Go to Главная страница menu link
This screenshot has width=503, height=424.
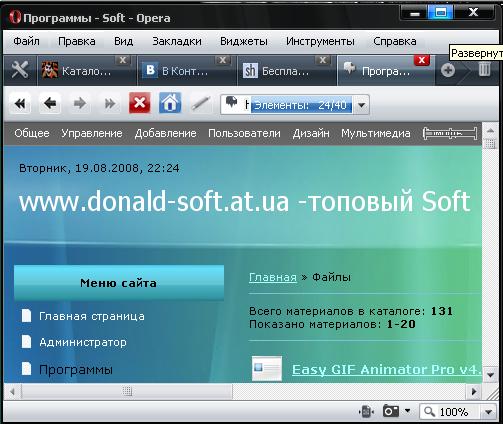point(92,316)
